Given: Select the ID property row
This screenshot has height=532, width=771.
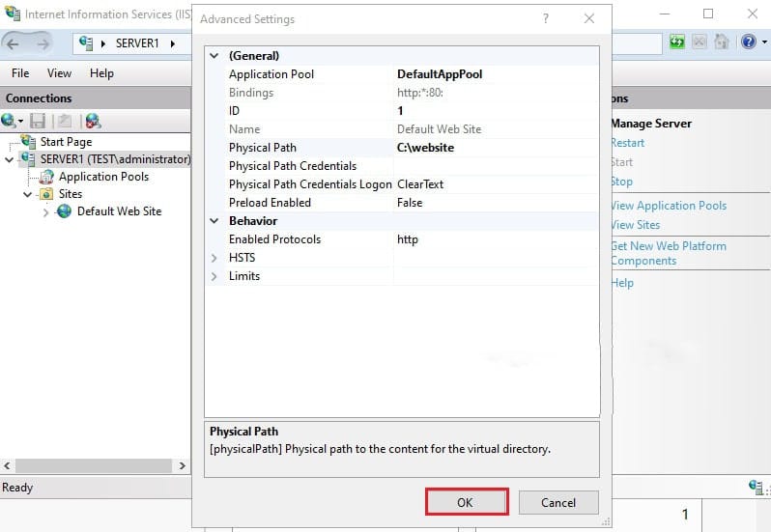Looking at the screenshot, I should (402, 110).
